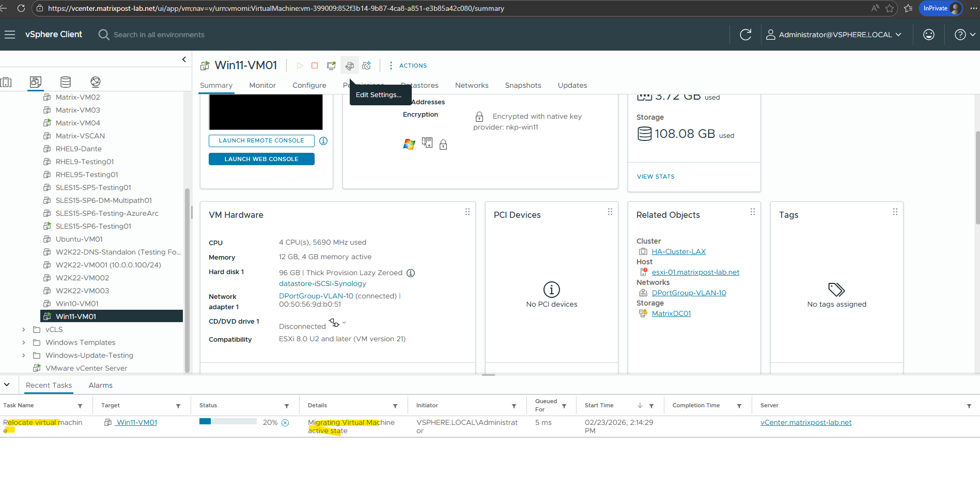The width and height of the screenshot is (980, 477).
Task: Open the Launch Console toolbar icon
Action: click(331, 66)
